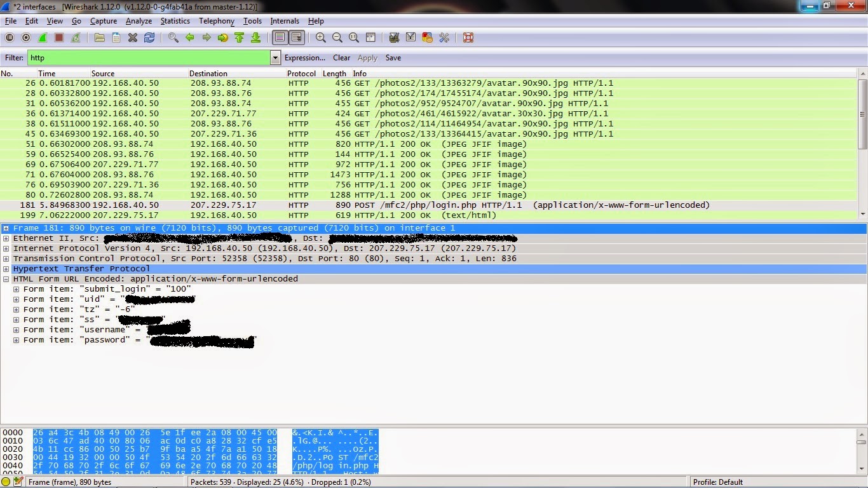868x488 pixels.
Task: Toggle auto scroll in live capture
Action: 297,38
